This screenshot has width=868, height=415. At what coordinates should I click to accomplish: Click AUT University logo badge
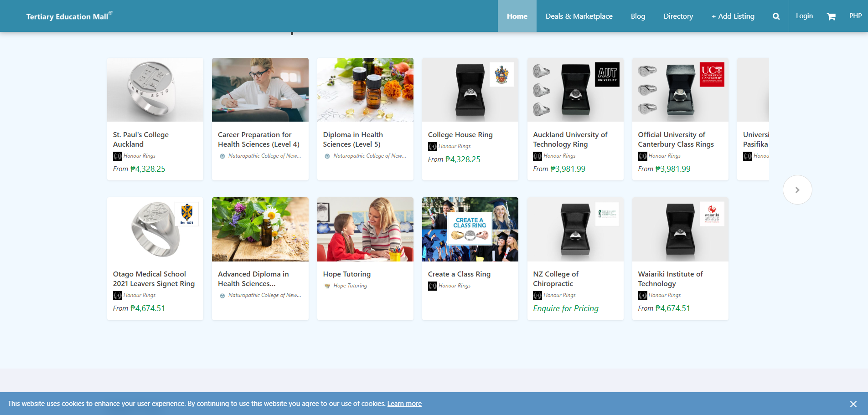pyautogui.click(x=607, y=74)
